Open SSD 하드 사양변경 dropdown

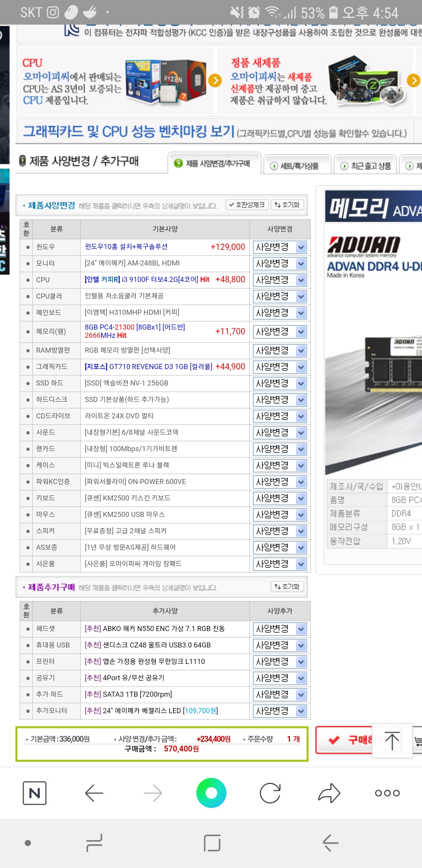click(280, 383)
